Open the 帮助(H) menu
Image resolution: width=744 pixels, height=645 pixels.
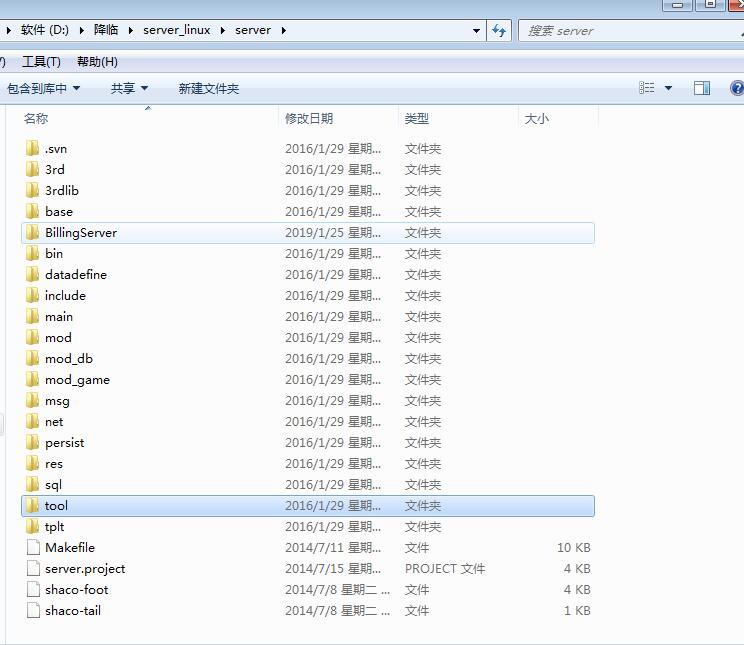97,62
